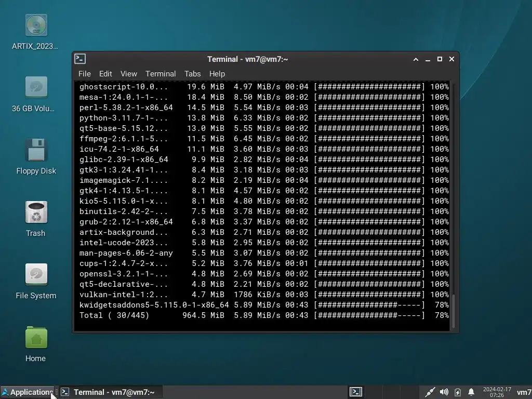Screen dimensions: 532x399
Task: Click the kio5-5.115.0-1-x... line
Action: (x=264, y=201)
